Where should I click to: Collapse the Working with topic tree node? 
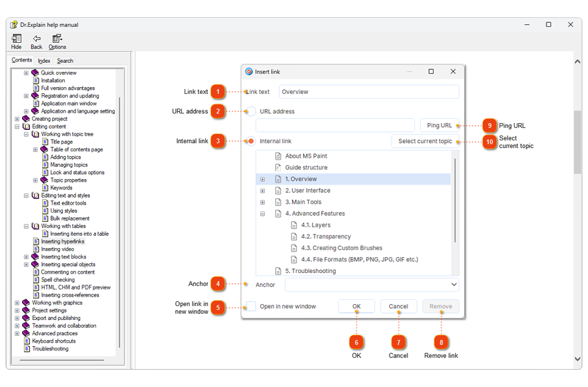(26, 134)
